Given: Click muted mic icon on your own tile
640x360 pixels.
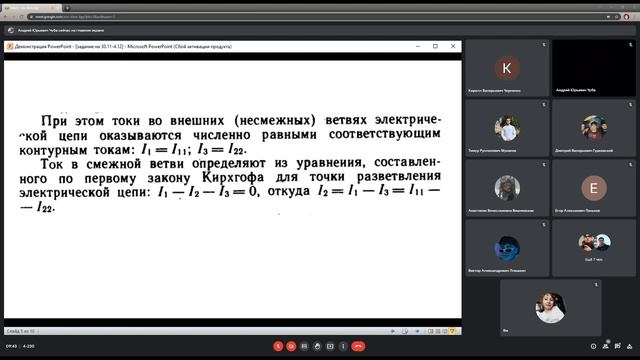Looking at the screenshot, I should pos(596,284).
